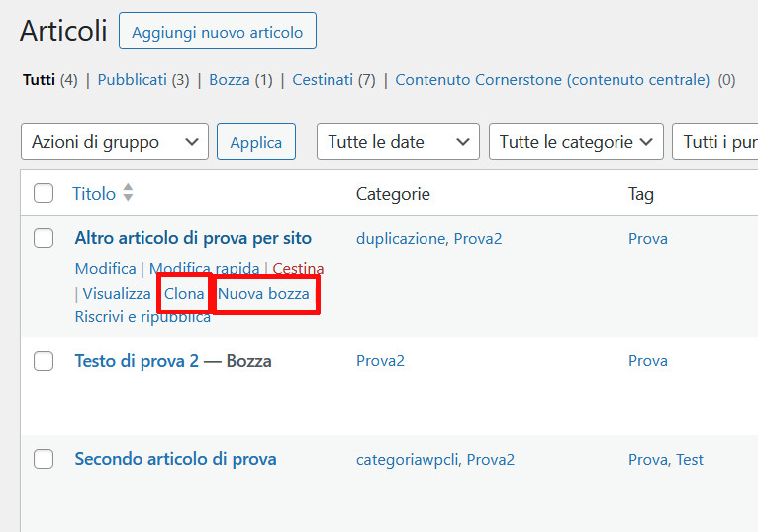Click Prova tag in Secondo articolo row
758x532 pixels.
pos(646,459)
